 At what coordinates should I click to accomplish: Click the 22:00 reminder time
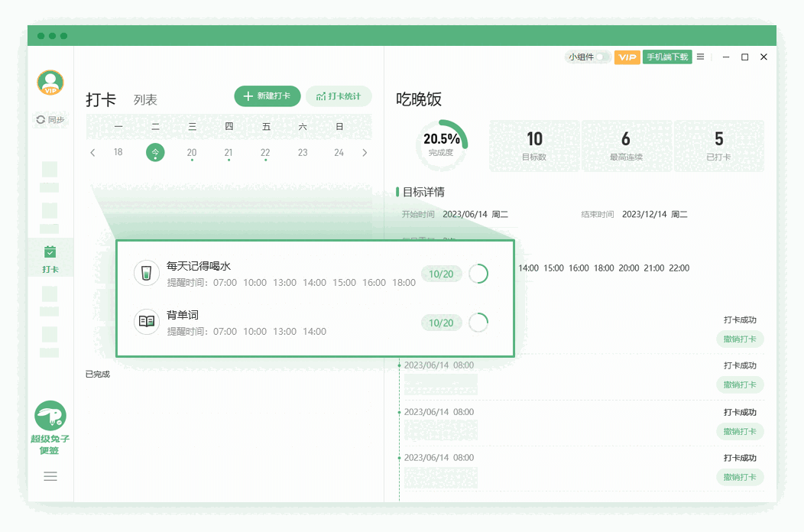coord(679,268)
